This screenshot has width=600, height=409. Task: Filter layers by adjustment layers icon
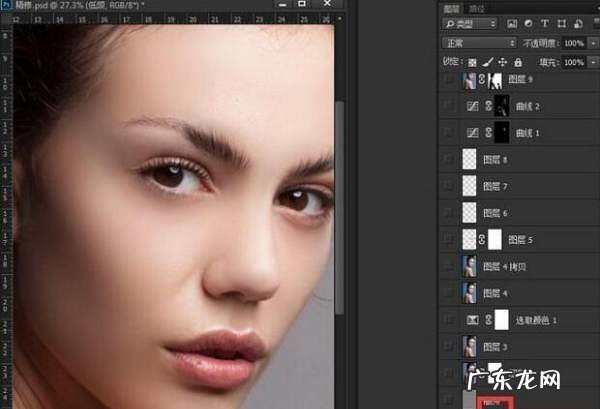528,24
